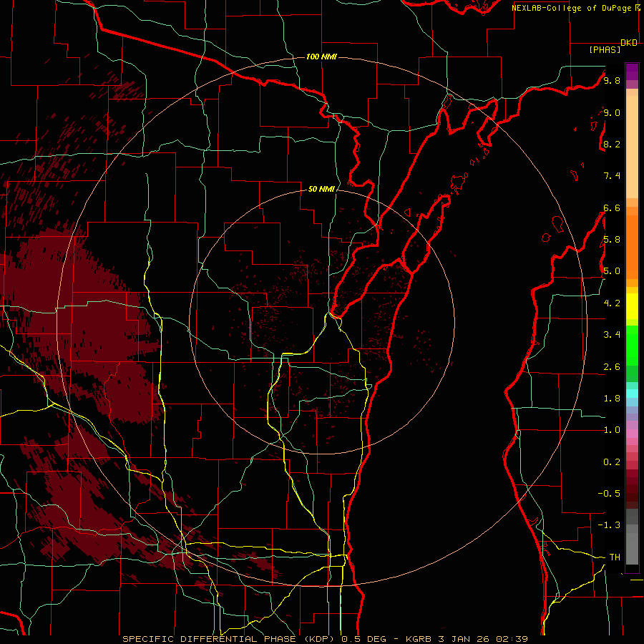Viewport: 644px width, 644px height.
Task: Click the 50 NMI range ring label
Action: (321, 190)
